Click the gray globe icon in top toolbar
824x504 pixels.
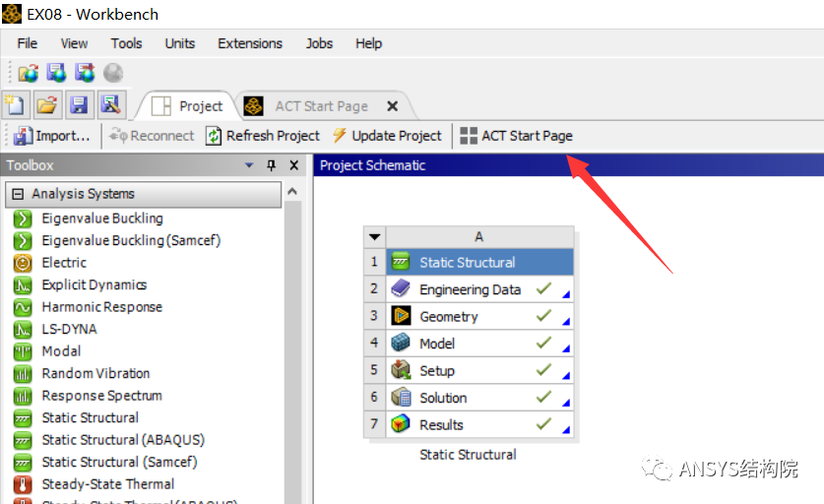[x=113, y=73]
